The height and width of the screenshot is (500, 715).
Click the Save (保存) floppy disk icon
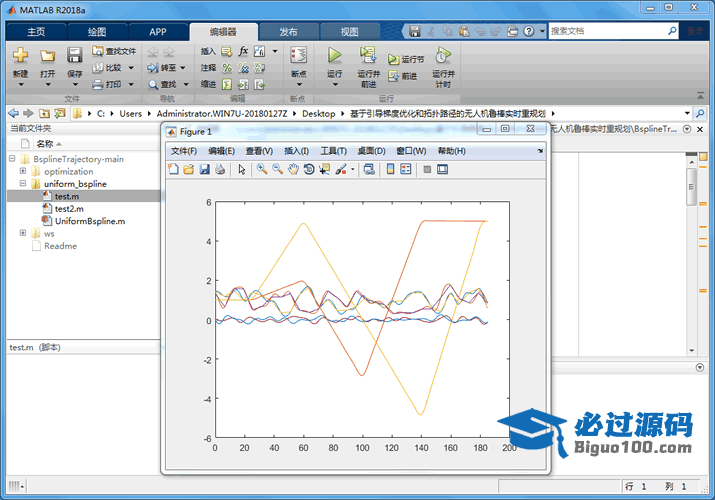(x=75, y=55)
